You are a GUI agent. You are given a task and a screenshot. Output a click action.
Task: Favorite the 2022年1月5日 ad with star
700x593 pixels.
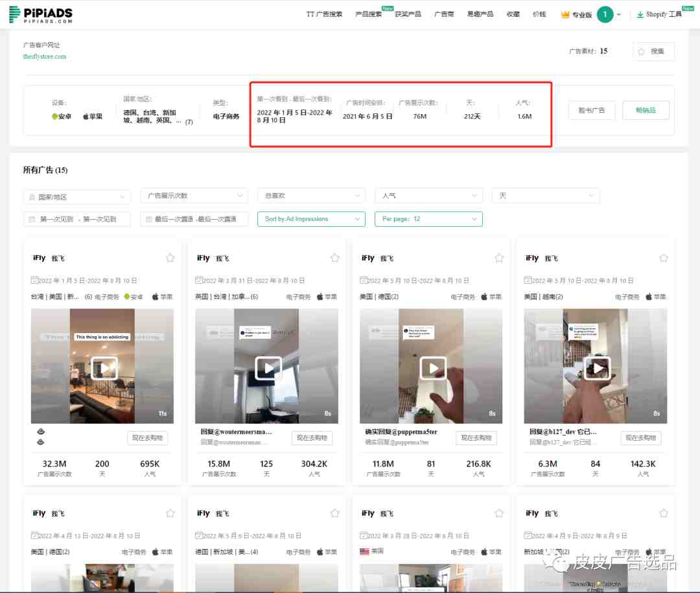click(x=170, y=258)
